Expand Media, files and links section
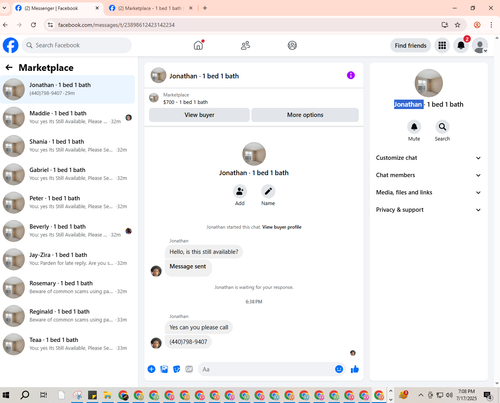The image size is (500, 403). point(428,192)
